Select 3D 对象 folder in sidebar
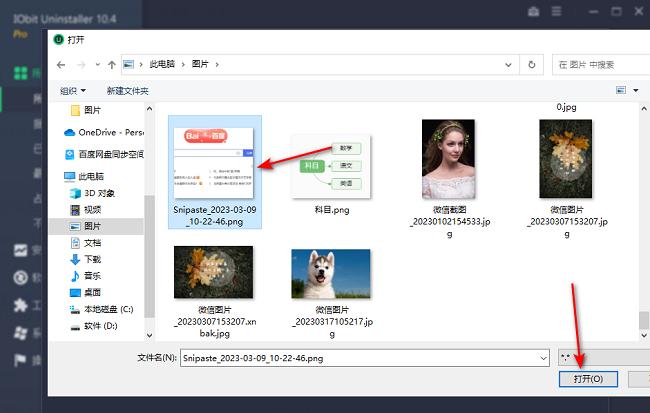Image resolution: width=650 pixels, height=413 pixels. pyautogui.click(x=99, y=193)
